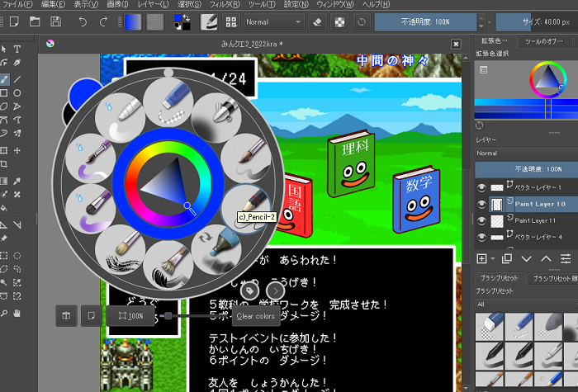This screenshot has width=578, height=392.
Task: Click the Save document icon
Action: pos(55,21)
